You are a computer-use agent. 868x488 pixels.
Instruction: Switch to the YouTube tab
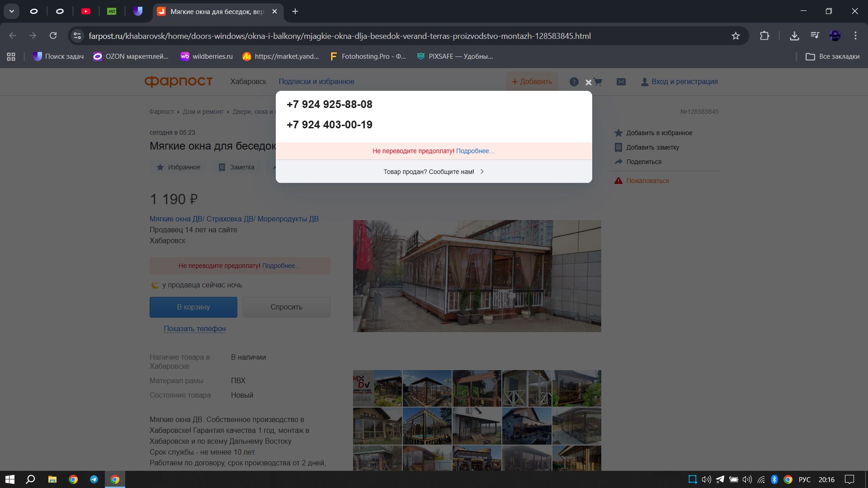86,11
